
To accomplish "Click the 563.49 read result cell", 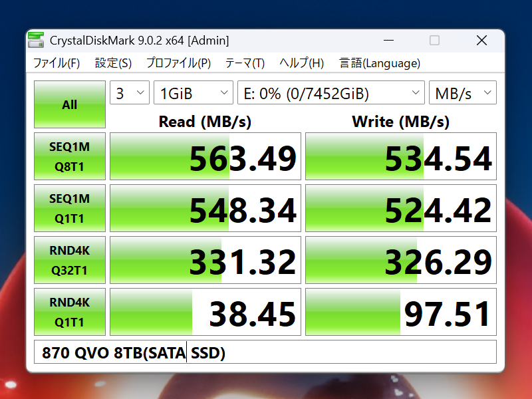I will 205,156.
